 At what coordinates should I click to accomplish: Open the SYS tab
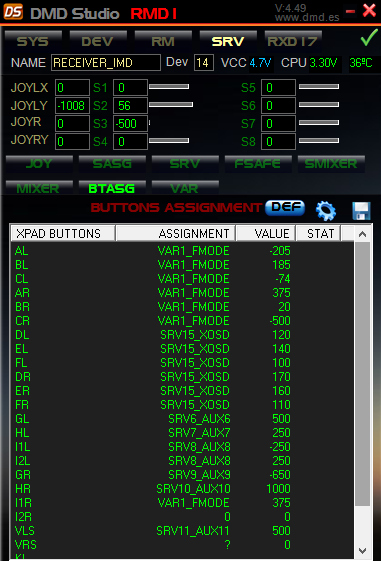coord(33,40)
